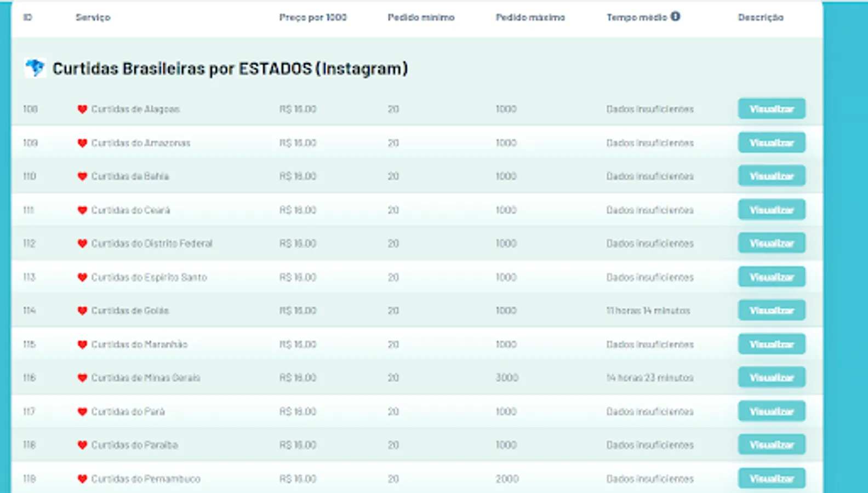This screenshot has width=868, height=493.
Task: View description of Curtidas do Maranhão
Action: tap(772, 344)
